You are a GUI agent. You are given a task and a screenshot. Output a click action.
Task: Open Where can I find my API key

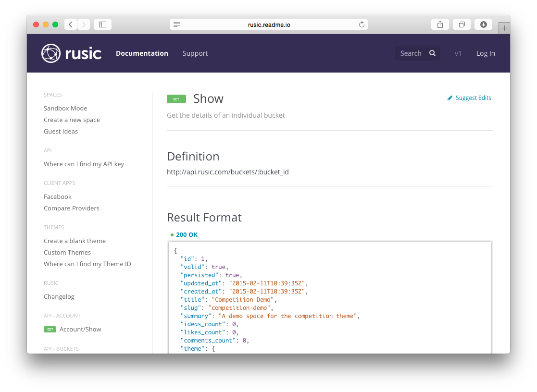tap(84, 164)
